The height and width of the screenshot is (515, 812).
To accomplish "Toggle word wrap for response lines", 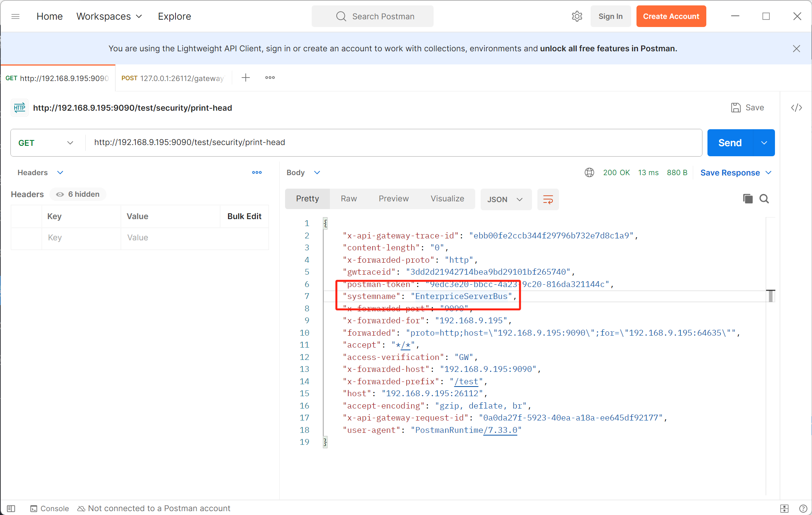I will tap(548, 199).
